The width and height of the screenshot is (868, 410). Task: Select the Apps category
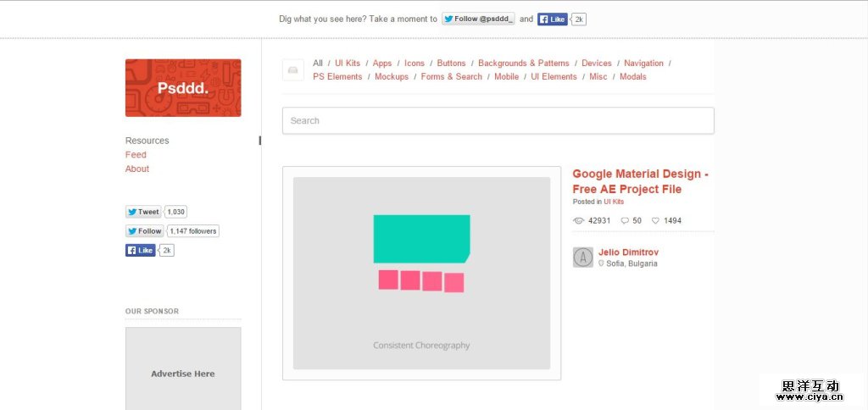[382, 63]
